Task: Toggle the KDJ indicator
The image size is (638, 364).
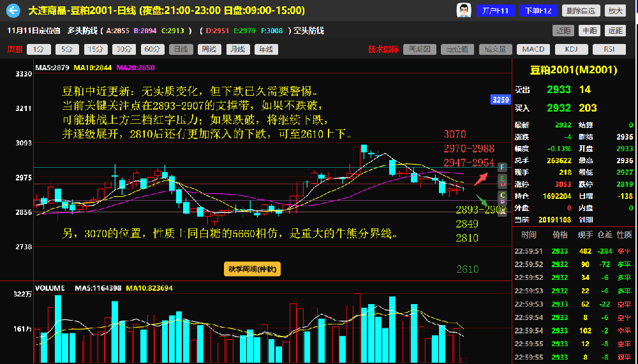Action: tap(571, 49)
